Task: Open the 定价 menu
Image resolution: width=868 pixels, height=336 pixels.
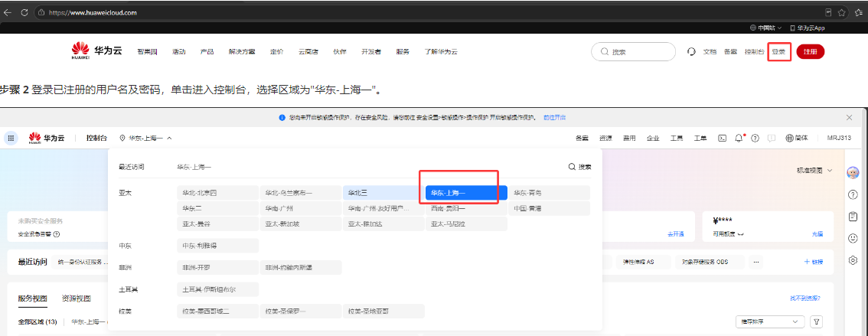Action: click(x=277, y=51)
